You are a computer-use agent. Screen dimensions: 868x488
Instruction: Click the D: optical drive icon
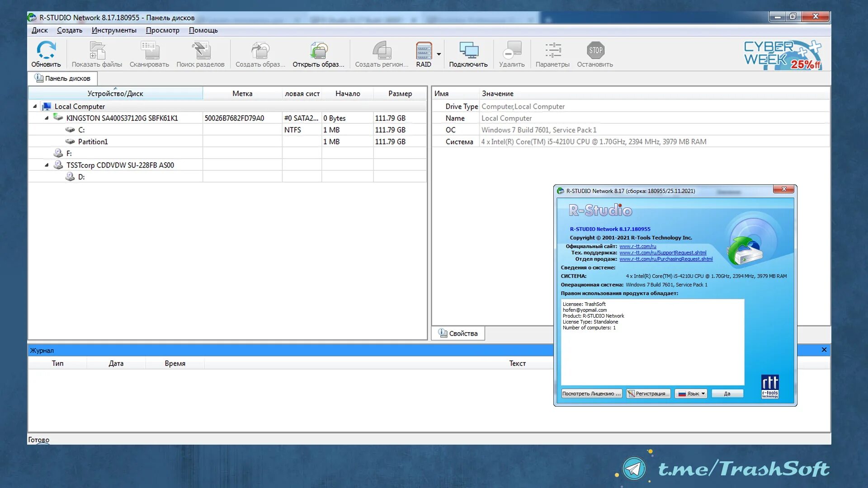point(70,177)
